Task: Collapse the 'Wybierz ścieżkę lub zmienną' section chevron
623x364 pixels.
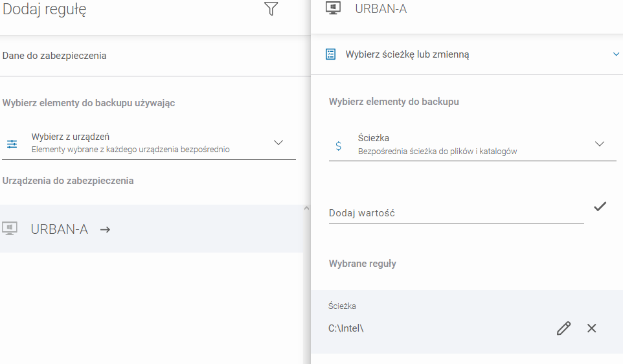Action: tap(616, 54)
